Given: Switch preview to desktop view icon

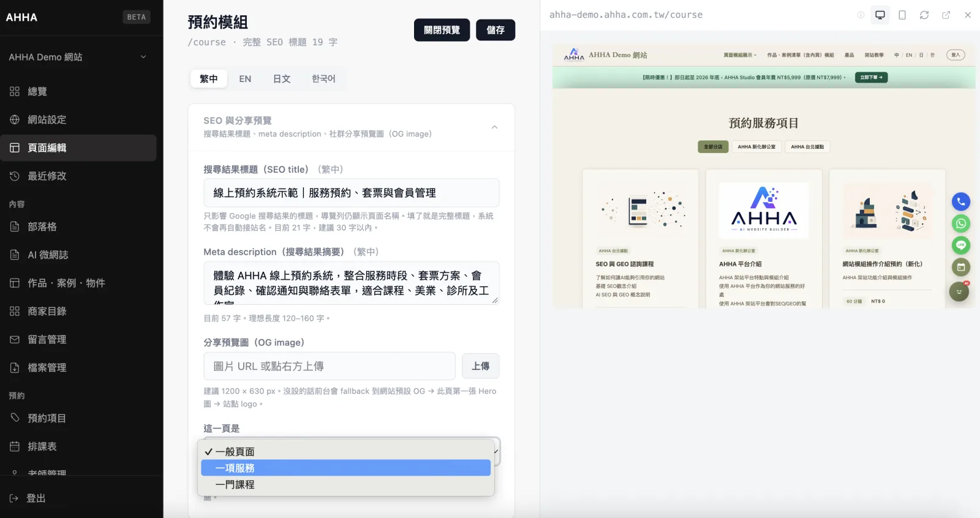Looking at the screenshot, I should point(880,15).
